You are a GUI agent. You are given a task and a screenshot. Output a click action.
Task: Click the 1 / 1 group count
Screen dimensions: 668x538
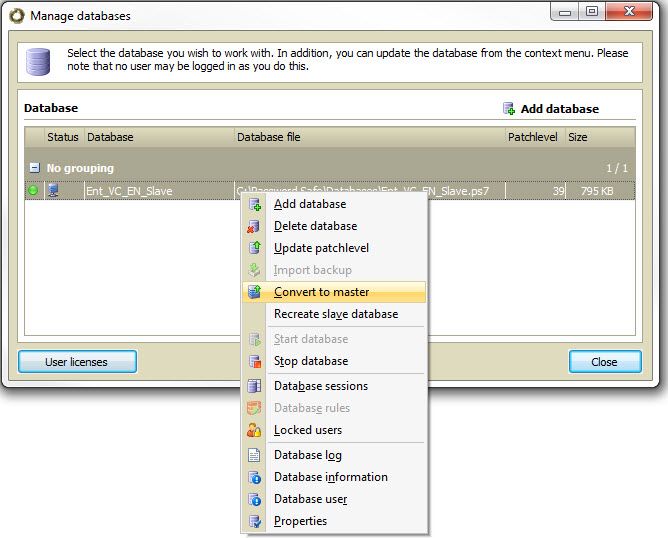pos(617,168)
